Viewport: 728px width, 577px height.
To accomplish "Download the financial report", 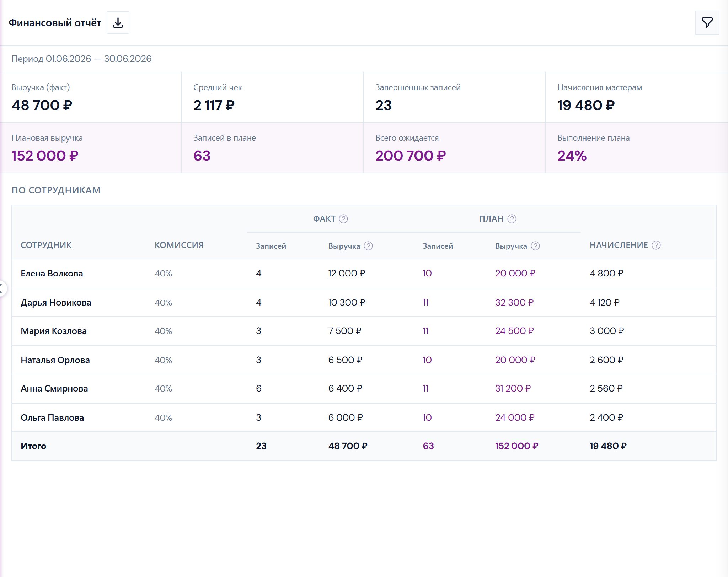I will point(118,23).
